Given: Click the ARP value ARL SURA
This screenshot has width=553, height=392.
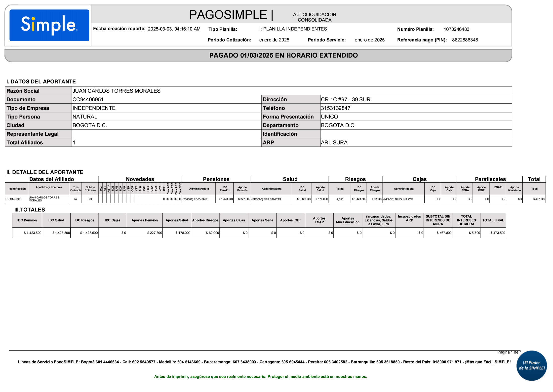Looking at the screenshot, I should [x=334, y=143].
